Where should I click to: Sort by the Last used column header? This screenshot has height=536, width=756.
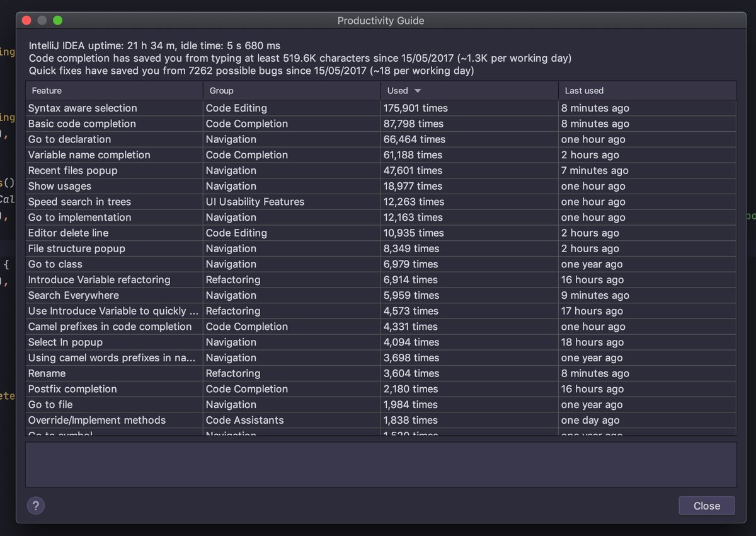point(647,90)
